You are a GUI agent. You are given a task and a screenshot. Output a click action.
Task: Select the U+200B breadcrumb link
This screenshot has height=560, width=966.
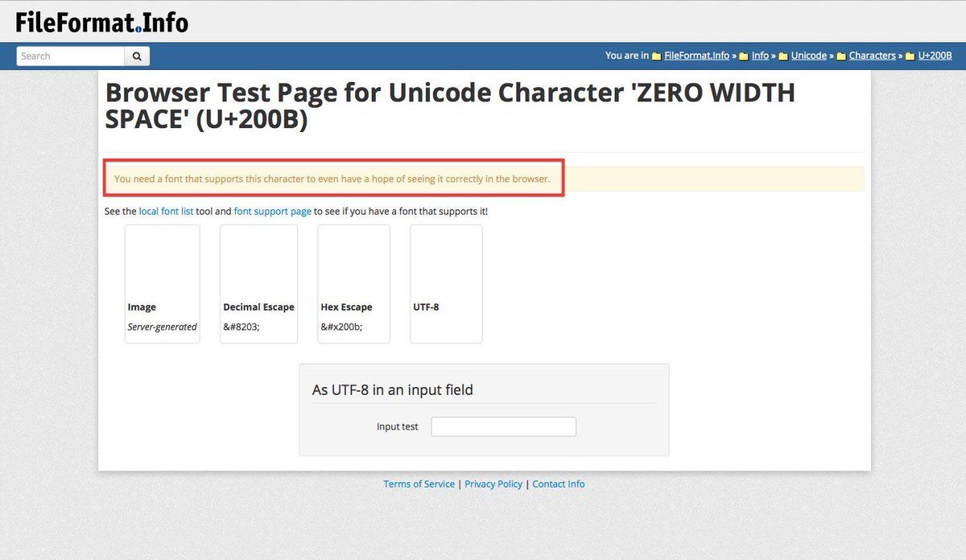coord(935,56)
